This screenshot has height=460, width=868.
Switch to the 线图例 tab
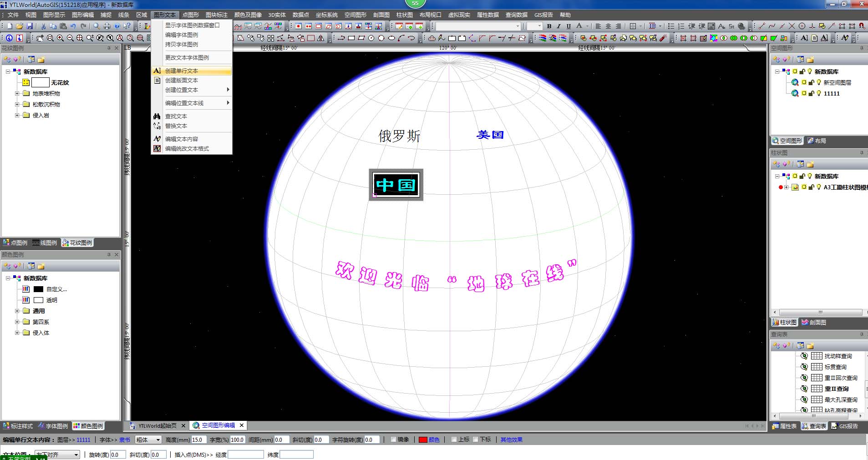45,243
